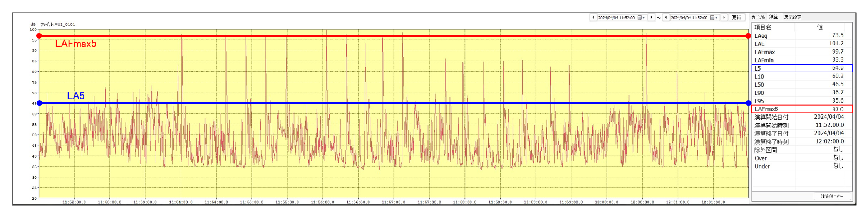
Task: Click blue LA5 line left endpoint
Action: (x=39, y=103)
